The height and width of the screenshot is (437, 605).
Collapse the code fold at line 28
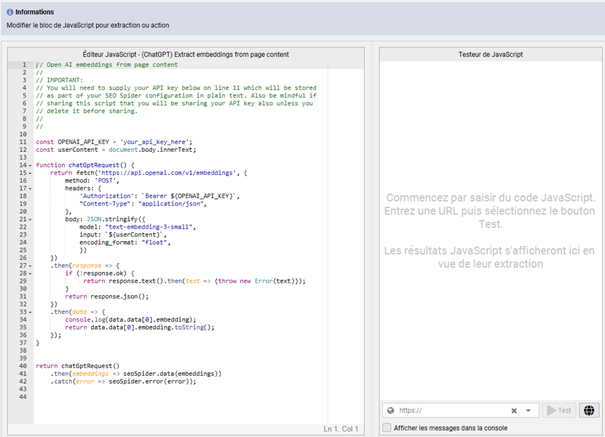pyautogui.click(x=30, y=273)
